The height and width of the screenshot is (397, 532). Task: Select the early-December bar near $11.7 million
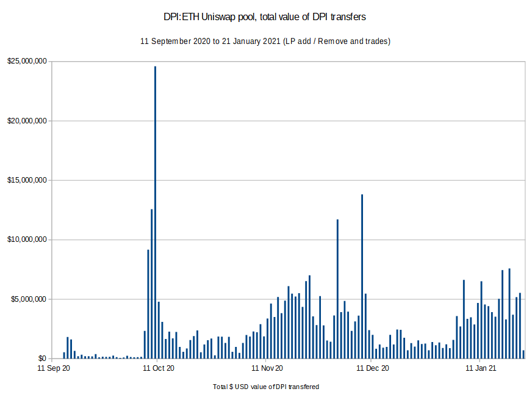coord(337,289)
